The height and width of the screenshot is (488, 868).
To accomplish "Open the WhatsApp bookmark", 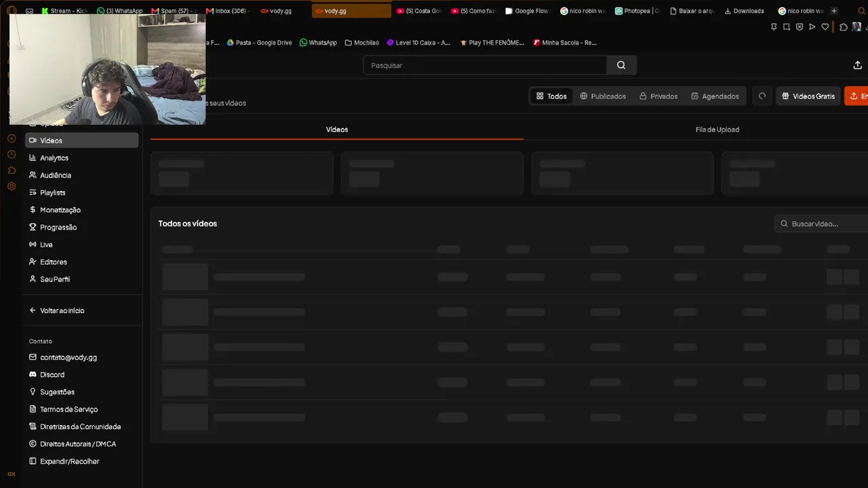I will pos(318,43).
